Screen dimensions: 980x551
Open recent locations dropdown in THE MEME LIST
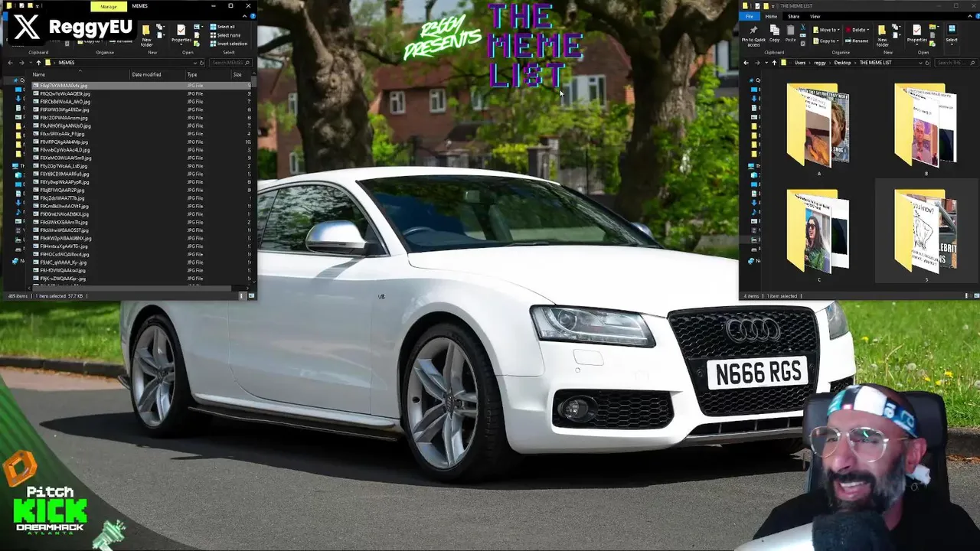pyautogui.click(x=766, y=63)
